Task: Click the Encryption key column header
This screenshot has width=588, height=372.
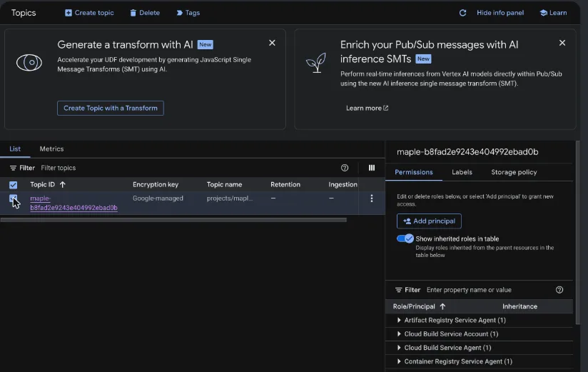Action: [x=156, y=184]
